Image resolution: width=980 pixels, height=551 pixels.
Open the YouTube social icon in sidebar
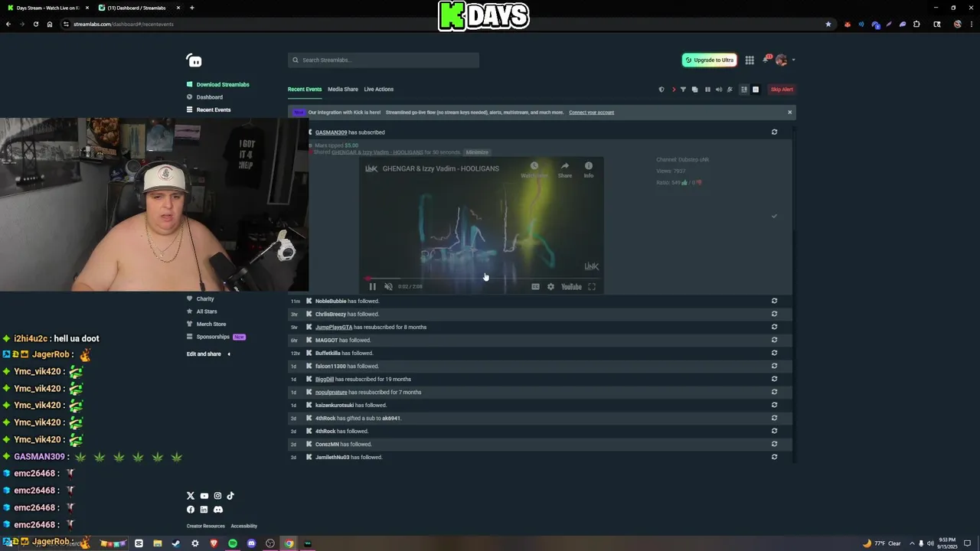click(x=204, y=496)
